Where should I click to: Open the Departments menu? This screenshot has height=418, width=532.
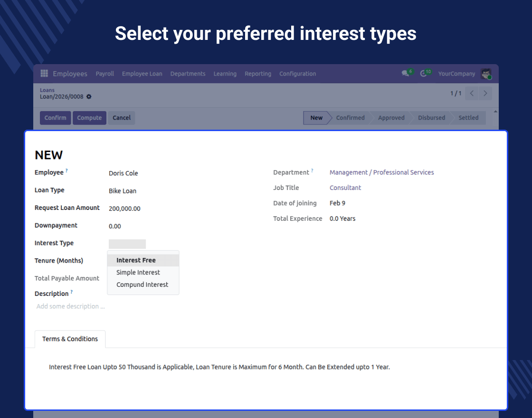point(188,74)
